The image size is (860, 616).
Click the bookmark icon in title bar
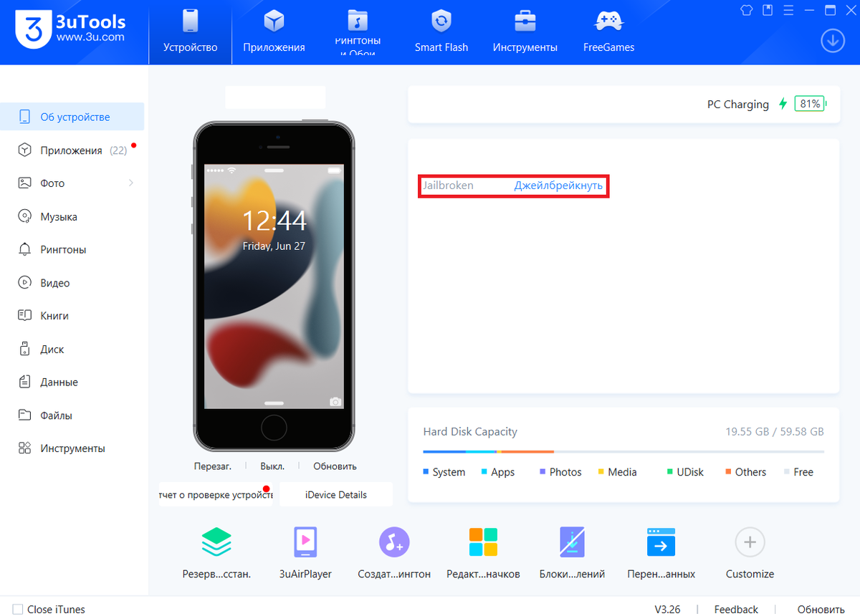coord(768,10)
